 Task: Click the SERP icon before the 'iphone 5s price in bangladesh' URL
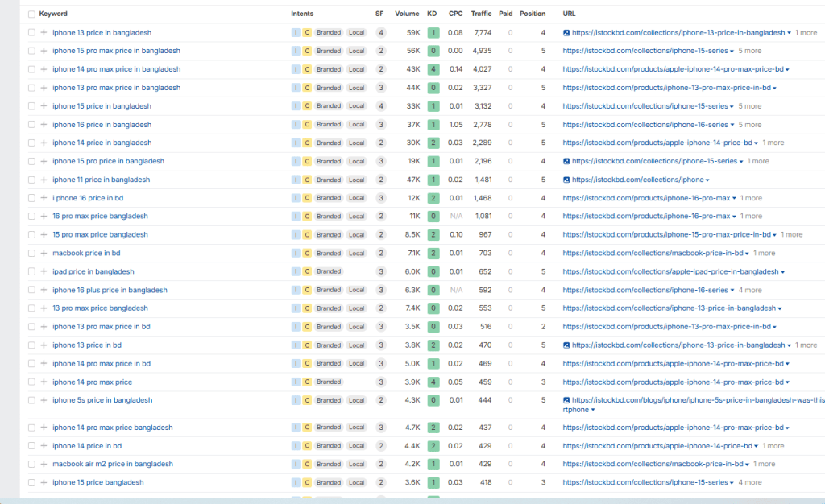coord(566,400)
